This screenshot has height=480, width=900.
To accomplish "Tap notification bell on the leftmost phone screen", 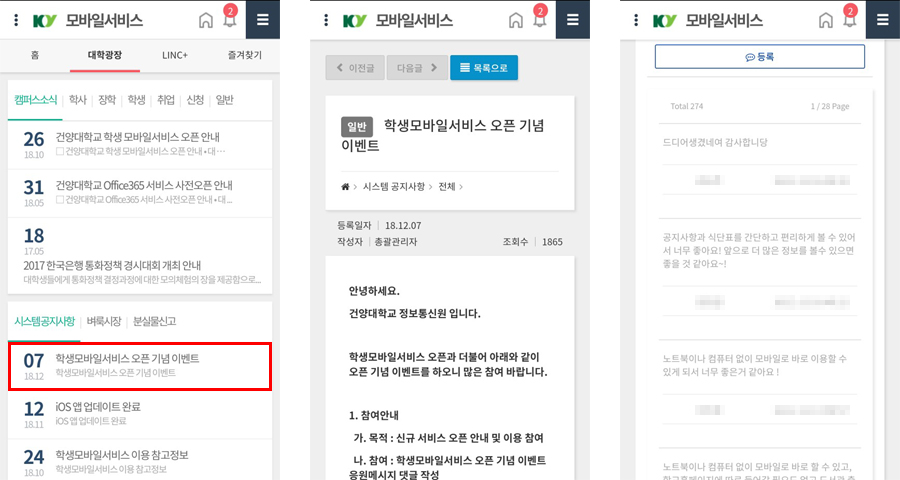I will point(229,20).
